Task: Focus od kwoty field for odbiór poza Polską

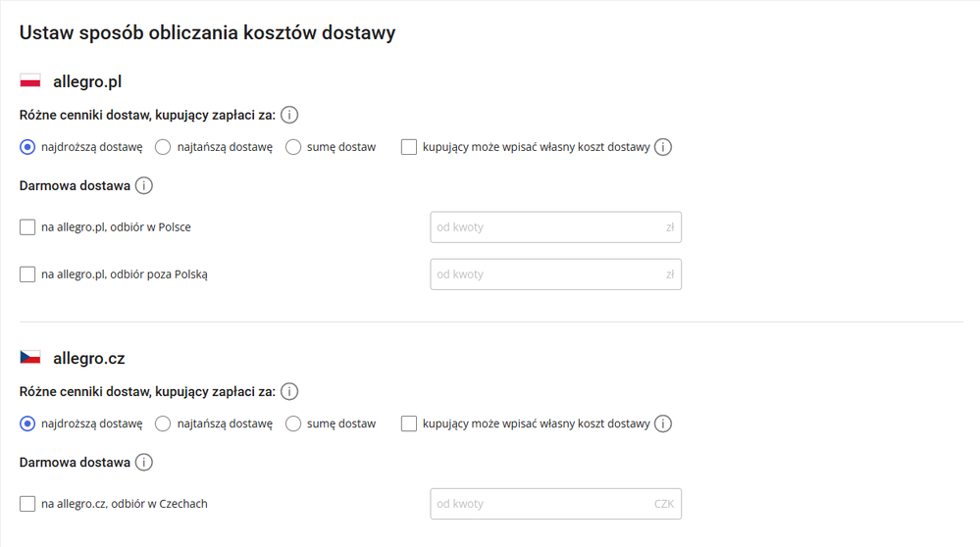Action: click(555, 274)
